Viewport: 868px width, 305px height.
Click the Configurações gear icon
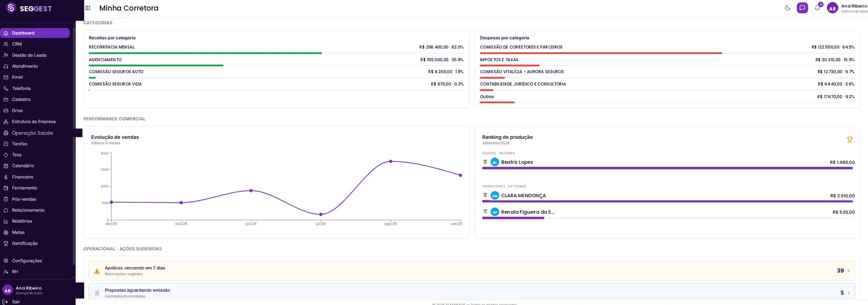tap(6, 261)
